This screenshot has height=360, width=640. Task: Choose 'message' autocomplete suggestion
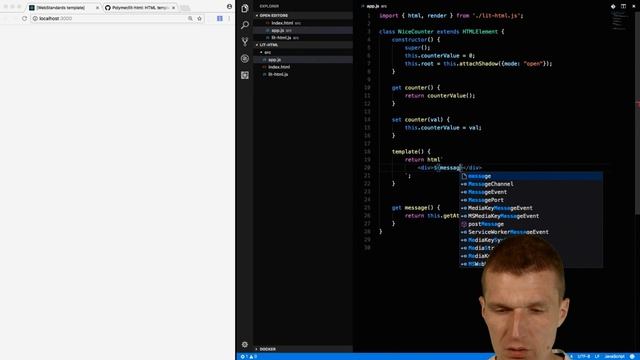click(531, 176)
